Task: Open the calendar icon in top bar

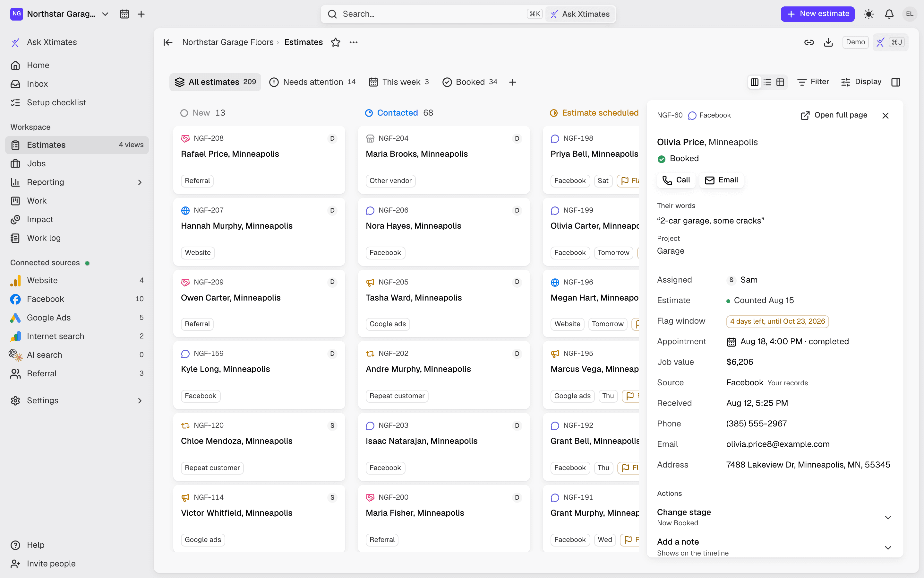Action: coord(124,14)
